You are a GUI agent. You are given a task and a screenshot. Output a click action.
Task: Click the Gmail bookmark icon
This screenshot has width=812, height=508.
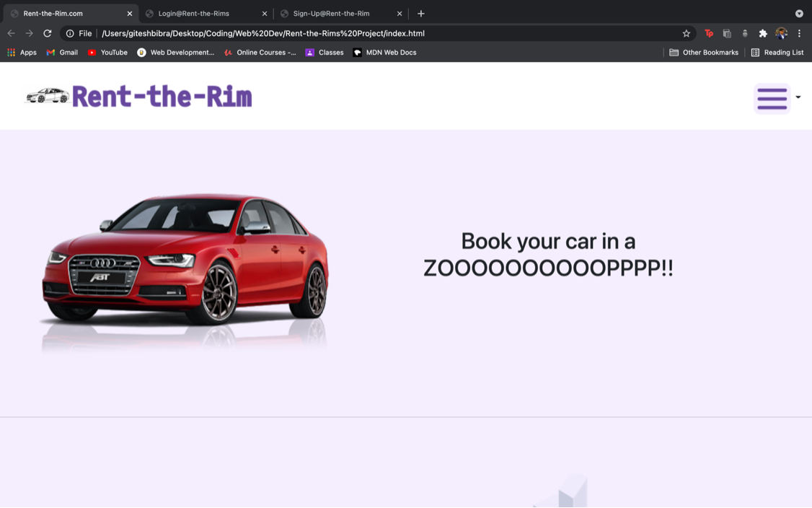[x=50, y=52]
